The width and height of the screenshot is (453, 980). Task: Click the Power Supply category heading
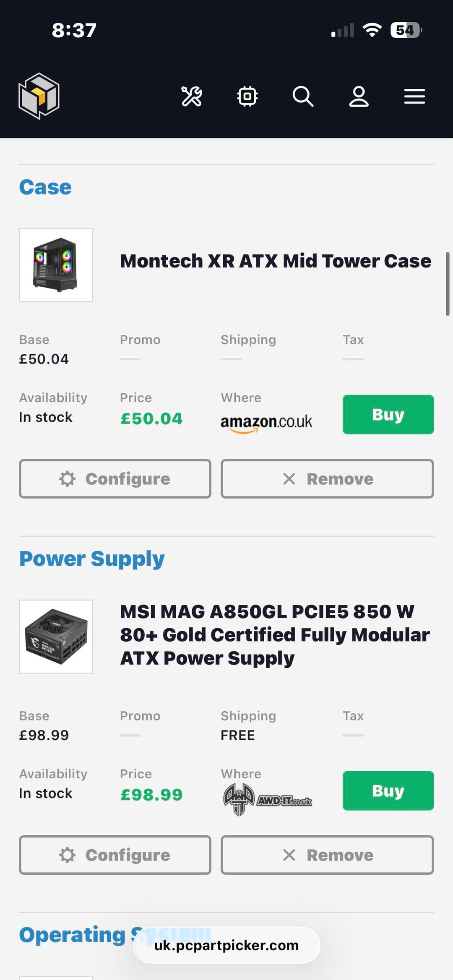pos(92,559)
